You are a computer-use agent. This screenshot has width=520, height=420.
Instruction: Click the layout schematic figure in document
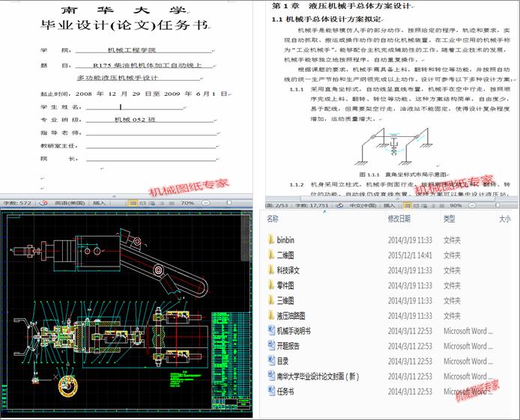[393, 146]
